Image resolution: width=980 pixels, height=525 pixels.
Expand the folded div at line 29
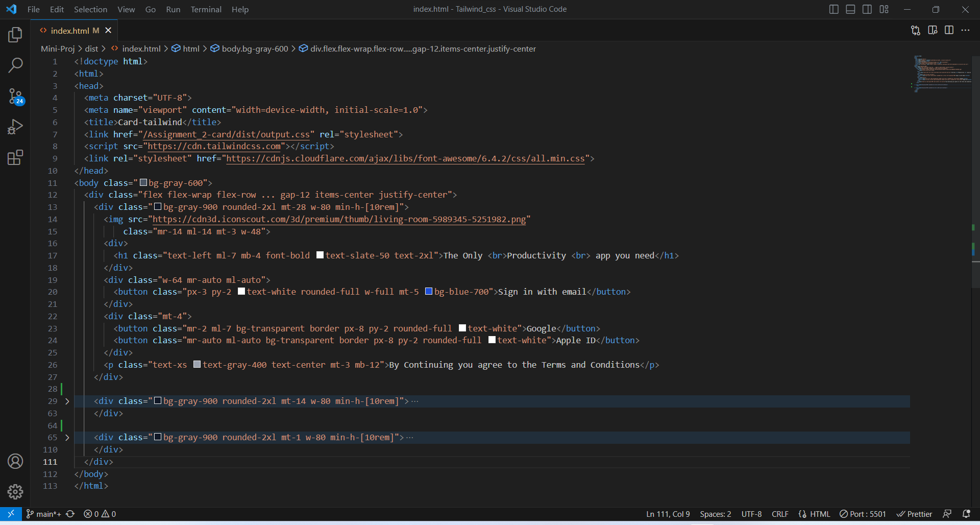pyautogui.click(x=67, y=401)
